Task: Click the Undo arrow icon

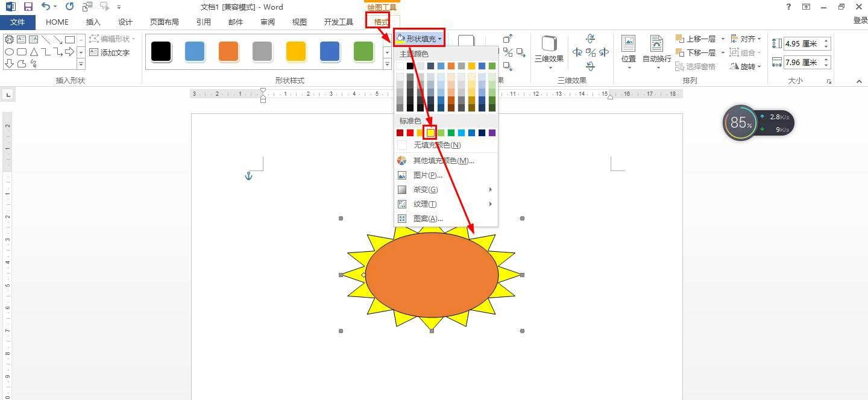Action: coord(46,7)
